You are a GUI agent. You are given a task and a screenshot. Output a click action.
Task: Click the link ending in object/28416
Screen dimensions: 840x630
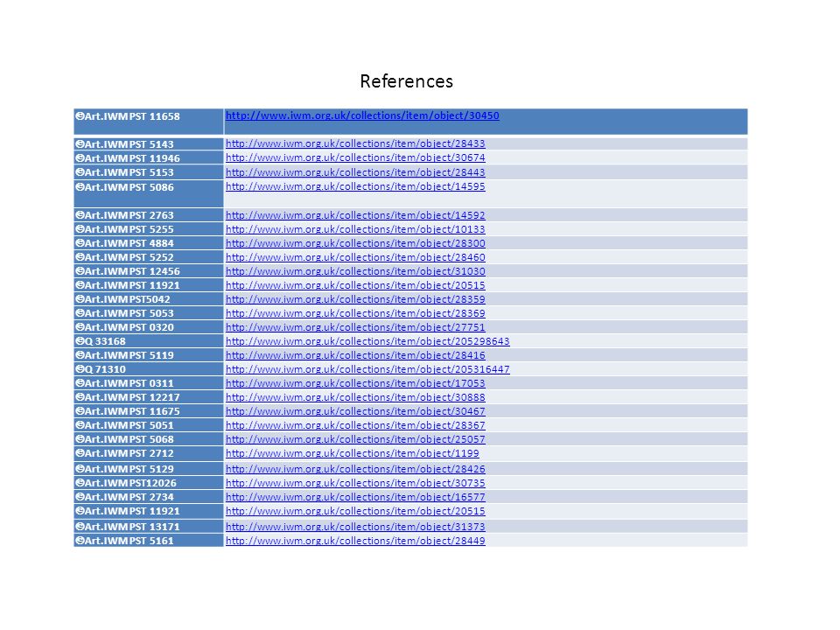[355, 355]
